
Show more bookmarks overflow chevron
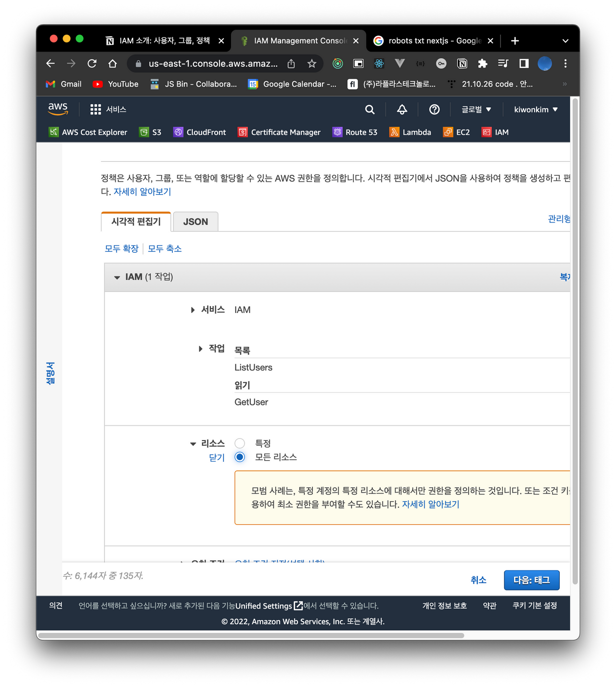(565, 84)
